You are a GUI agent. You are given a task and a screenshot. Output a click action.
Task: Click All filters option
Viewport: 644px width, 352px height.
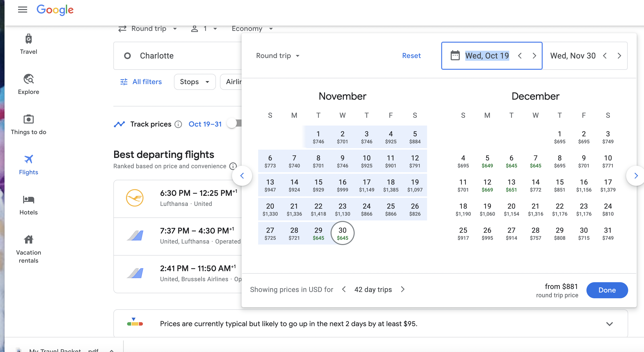click(x=141, y=82)
